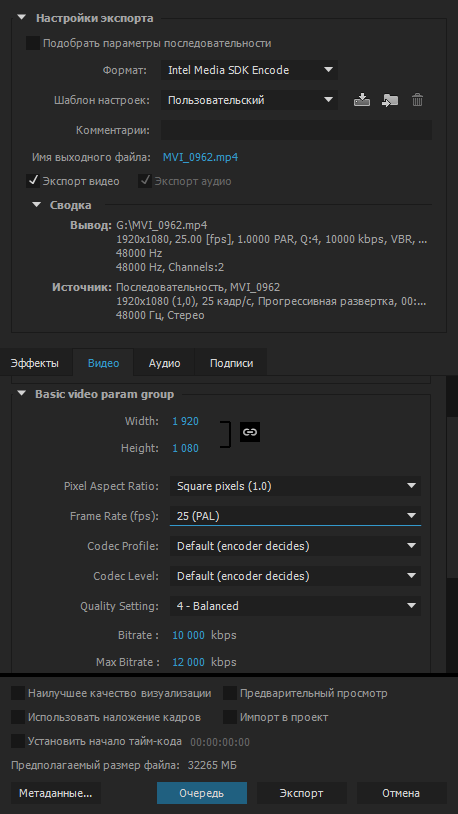Open Codec Level dropdown
The width and height of the screenshot is (458, 814).
pyautogui.click(x=295, y=576)
